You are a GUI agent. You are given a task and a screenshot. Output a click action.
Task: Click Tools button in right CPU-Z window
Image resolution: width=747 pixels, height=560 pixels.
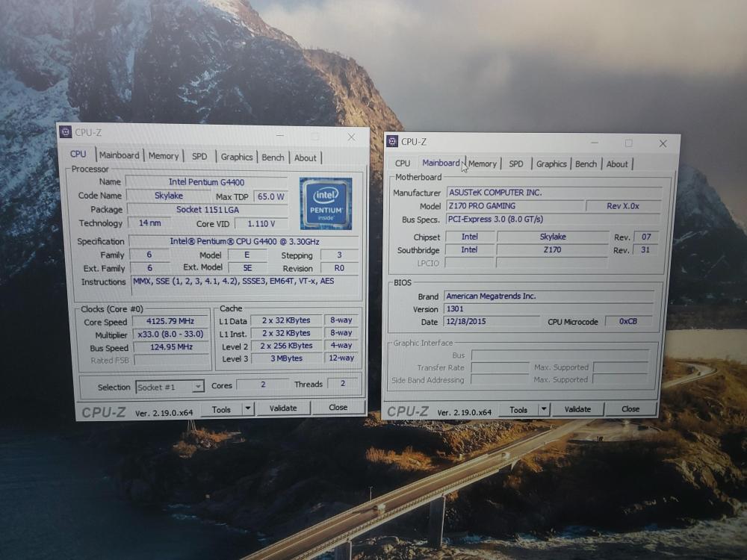518,409
